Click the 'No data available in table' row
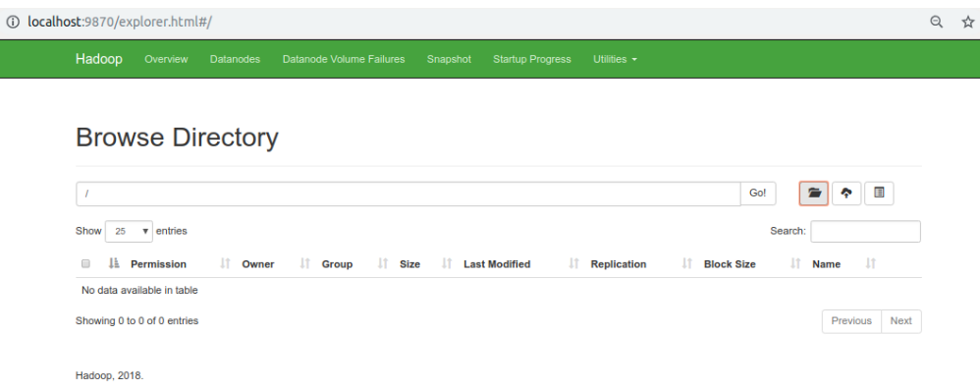980x391 pixels. click(x=498, y=290)
